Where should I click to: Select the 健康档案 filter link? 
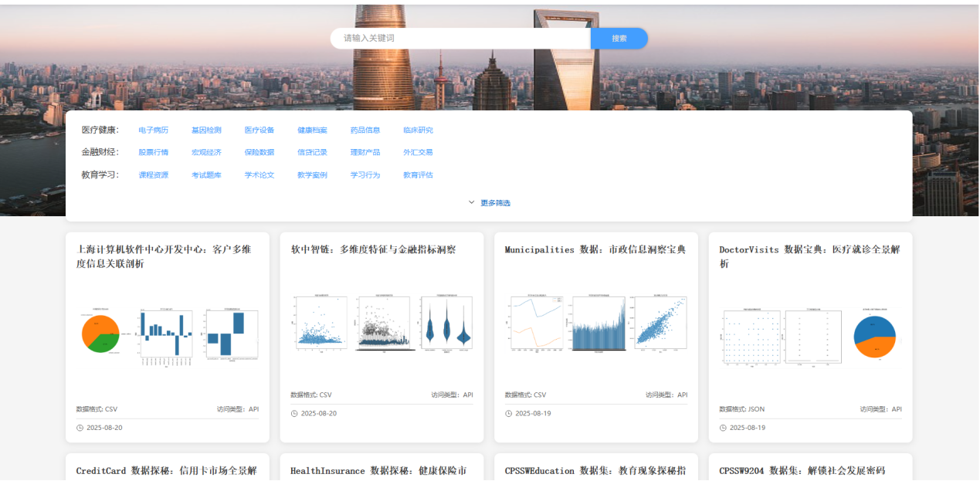pos(312,130)
